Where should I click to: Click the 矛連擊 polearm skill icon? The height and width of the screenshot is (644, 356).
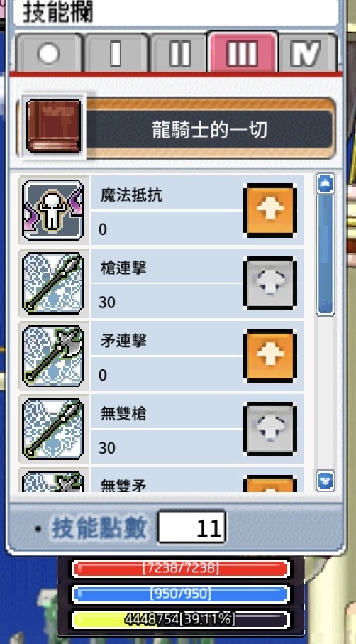(53, 356)
